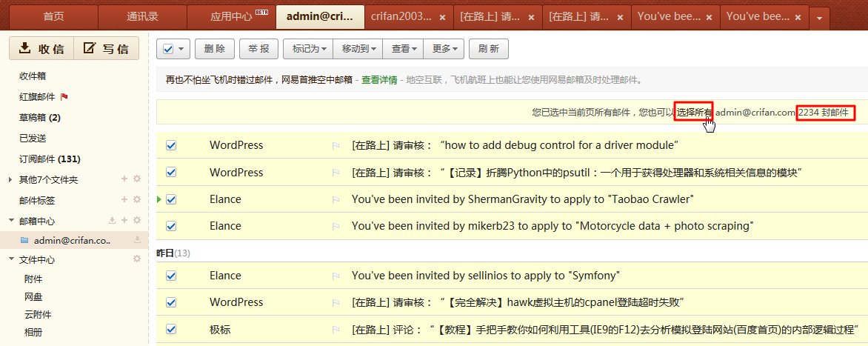Open the 移动到 dropdown menu
Image resolution: width=868 pixels, height=346 pixels.
coord(358,49)
